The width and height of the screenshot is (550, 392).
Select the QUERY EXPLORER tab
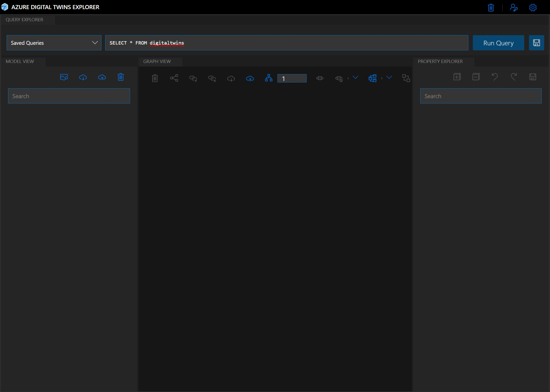tap(24, 20)
